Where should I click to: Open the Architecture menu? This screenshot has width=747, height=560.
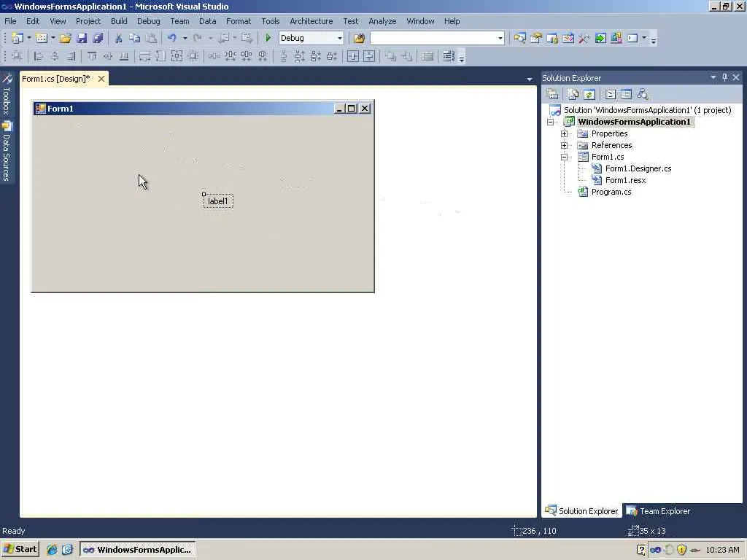[311, 21]
